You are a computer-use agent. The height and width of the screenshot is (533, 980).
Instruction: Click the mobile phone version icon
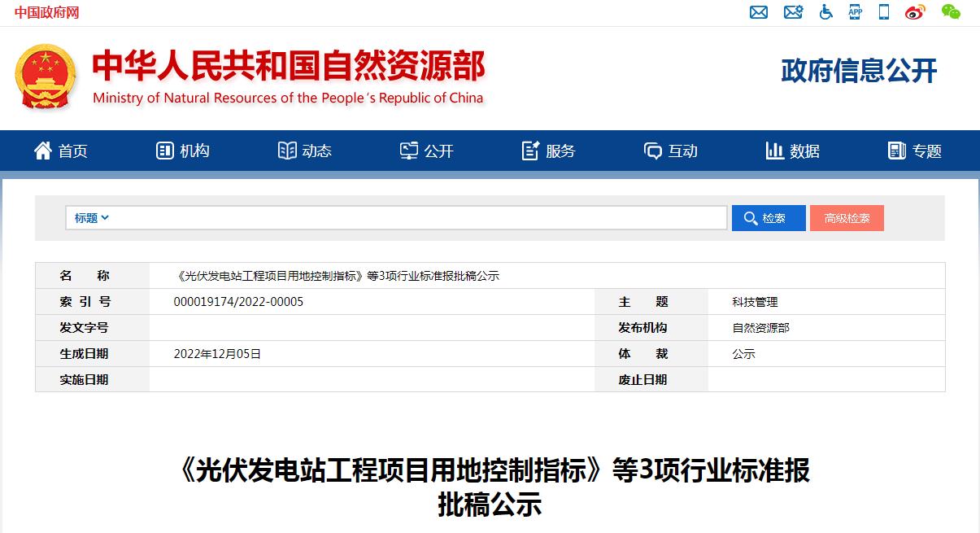coord(884,12)
